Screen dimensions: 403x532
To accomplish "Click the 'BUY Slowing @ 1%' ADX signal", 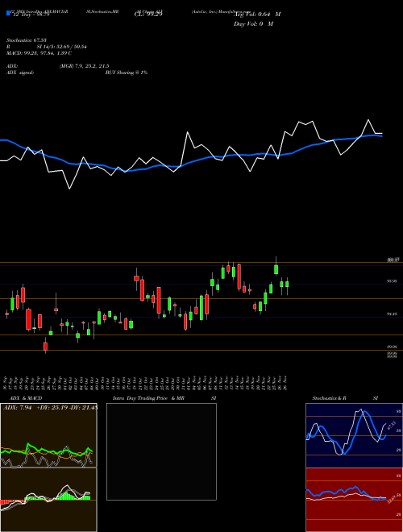I will (x=127, y=73).
